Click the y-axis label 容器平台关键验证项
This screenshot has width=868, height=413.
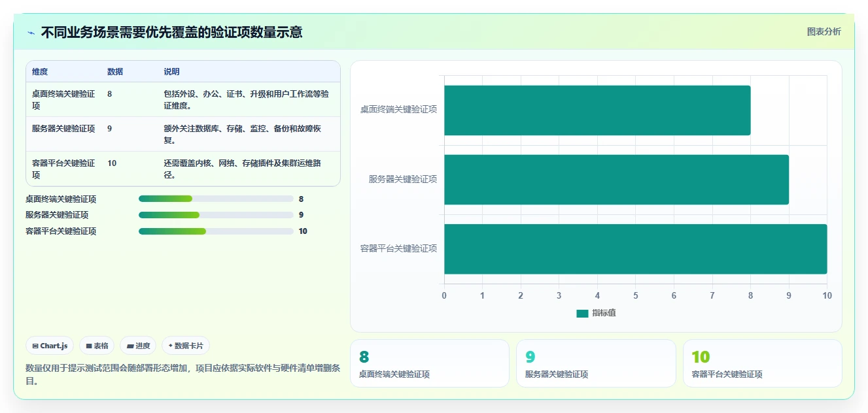tap(398, 248)
